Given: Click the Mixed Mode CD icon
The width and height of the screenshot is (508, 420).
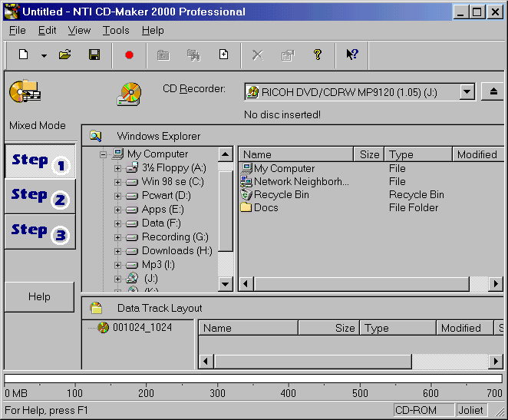Looking at the screenshot, I should pyautogui.click(x=25, y=91).
